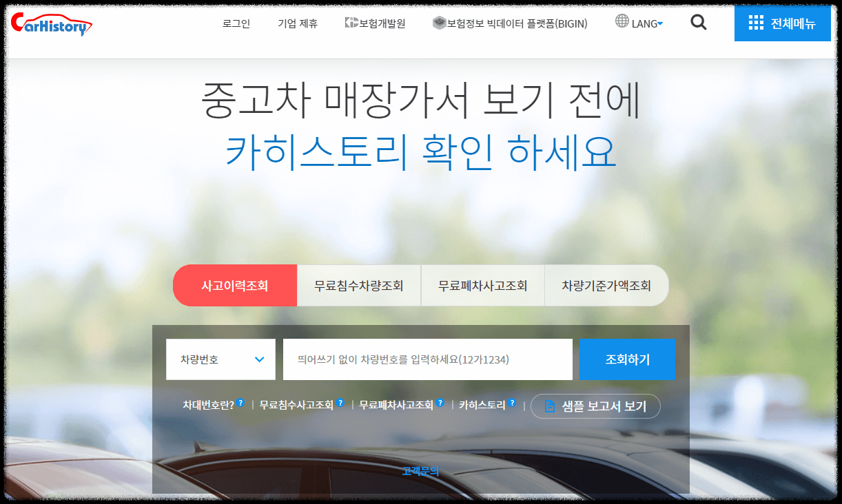Select the 사고이력조회 tab
The height and width of the screenshot is (504, 842).
(x=234, y=285)
